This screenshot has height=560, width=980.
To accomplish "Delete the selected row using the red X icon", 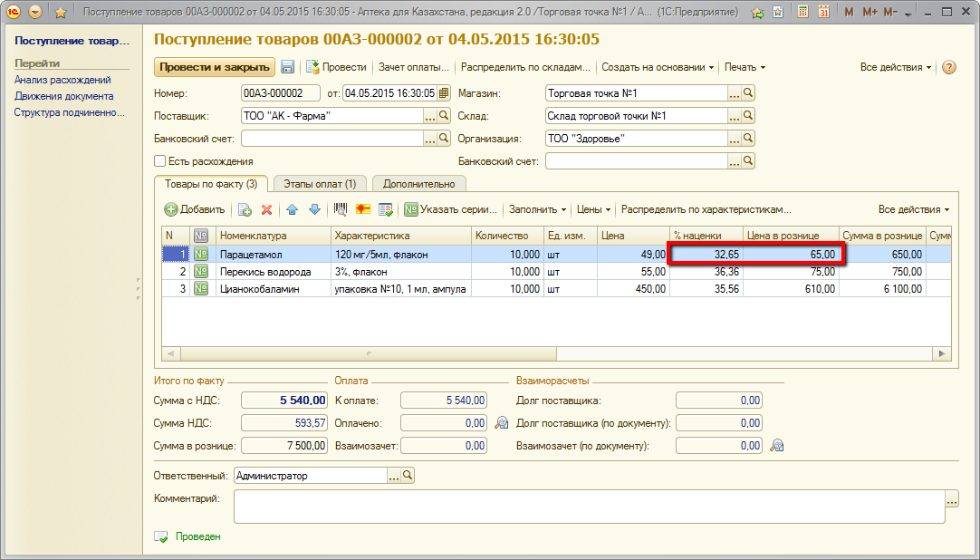I will (x=267, y=209).
